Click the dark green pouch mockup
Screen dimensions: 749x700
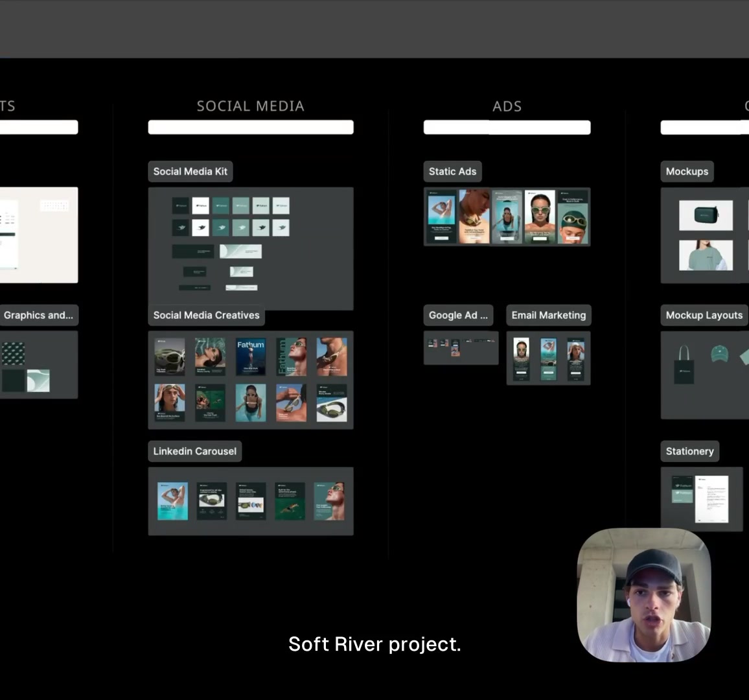[x=706, y=215]
